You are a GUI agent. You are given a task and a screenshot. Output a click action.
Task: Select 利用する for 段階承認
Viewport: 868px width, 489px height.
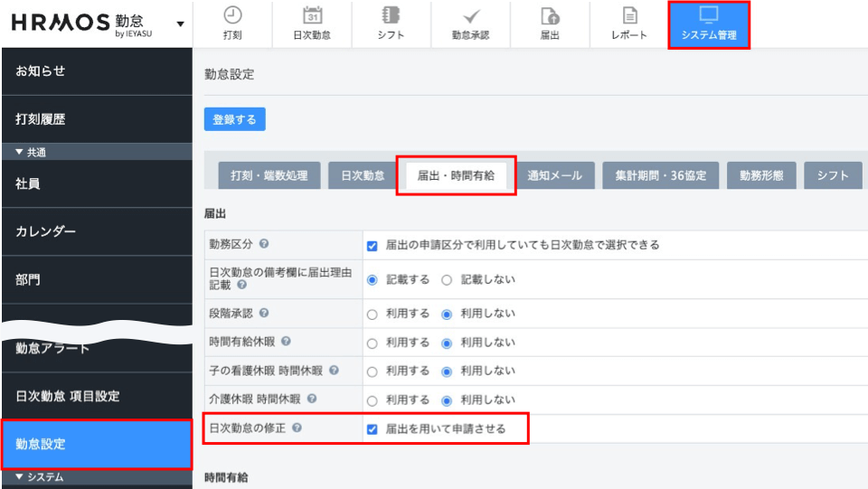372,315
